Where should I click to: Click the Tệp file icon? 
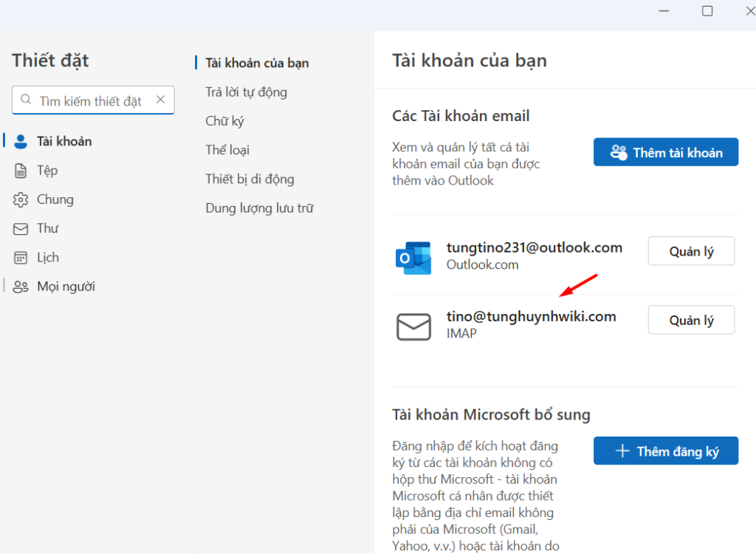21,171
